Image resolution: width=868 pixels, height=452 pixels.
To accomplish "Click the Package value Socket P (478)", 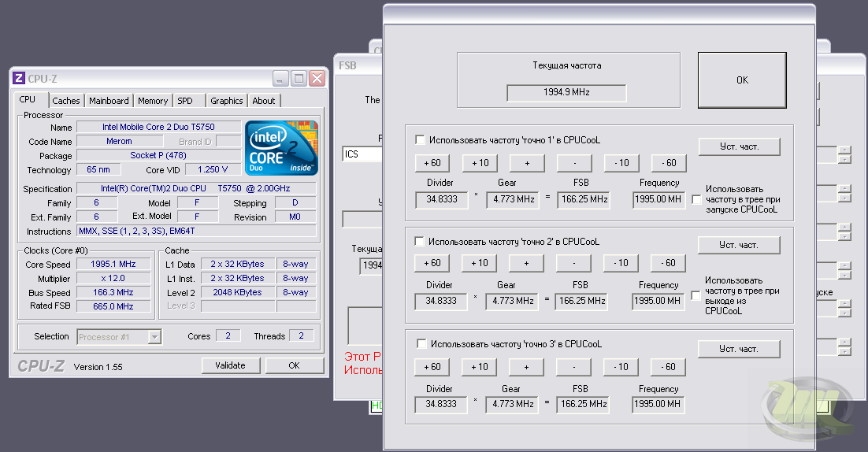I will click(158, 155).
